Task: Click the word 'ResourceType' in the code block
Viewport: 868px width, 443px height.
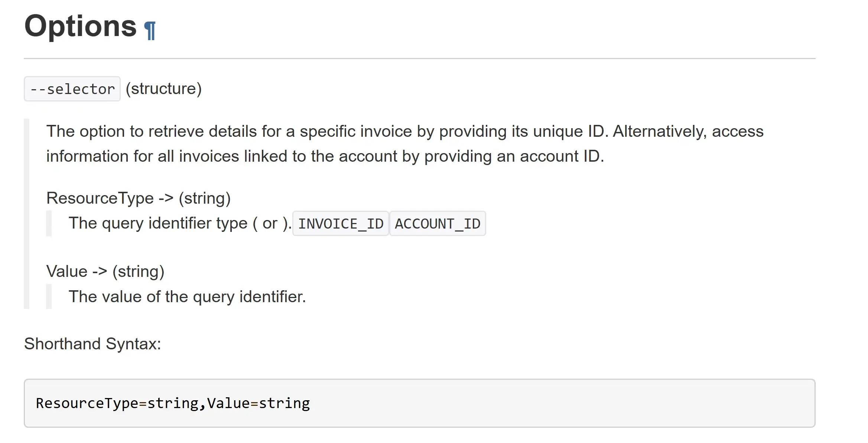Action: tap(87, 403)
